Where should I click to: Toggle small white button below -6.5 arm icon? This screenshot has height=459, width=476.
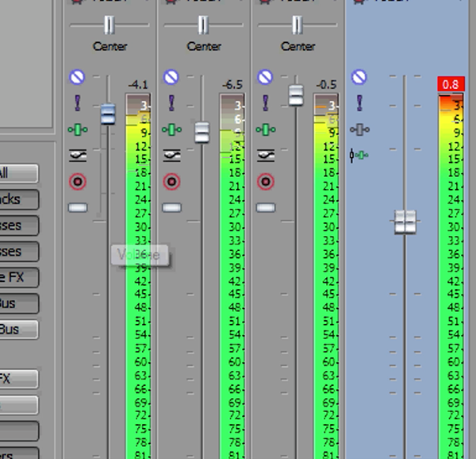tap(172, 208)
